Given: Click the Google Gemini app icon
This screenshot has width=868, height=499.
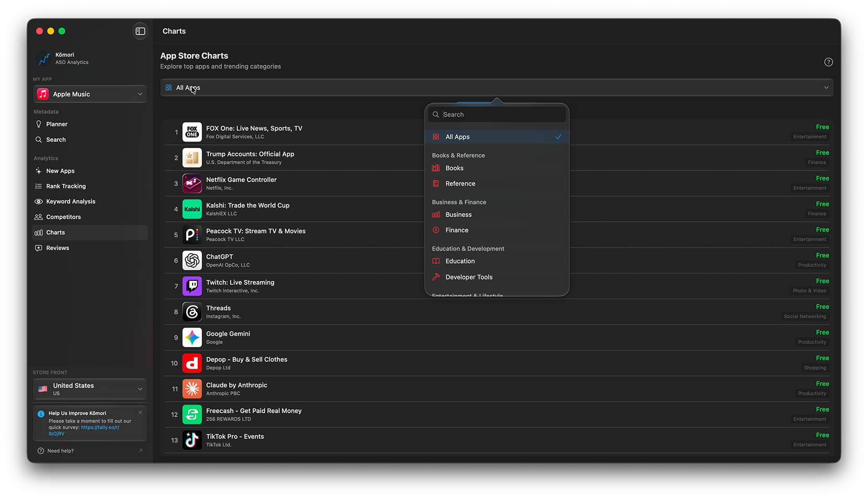Looking at the screenshot, I should click(192, 337).
